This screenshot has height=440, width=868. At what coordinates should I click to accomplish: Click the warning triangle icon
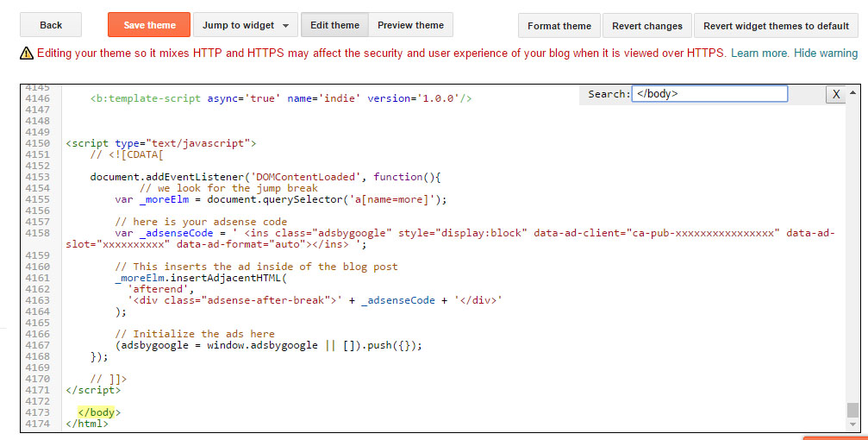pyautogui.click(x=27, y=53)
